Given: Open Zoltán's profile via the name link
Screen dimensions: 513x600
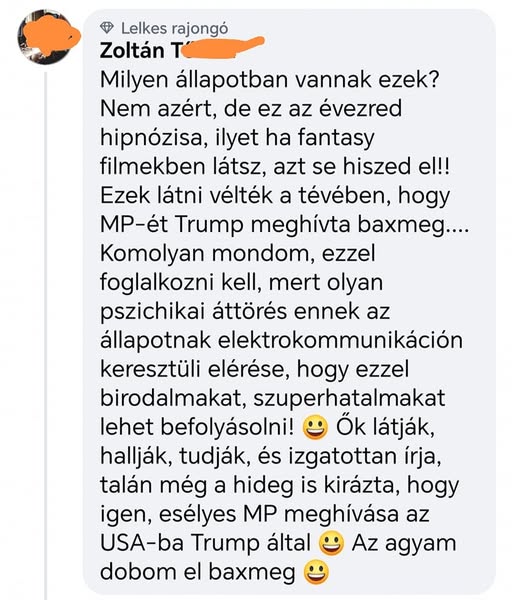Looking at the screenshot, I should point(139,50).
